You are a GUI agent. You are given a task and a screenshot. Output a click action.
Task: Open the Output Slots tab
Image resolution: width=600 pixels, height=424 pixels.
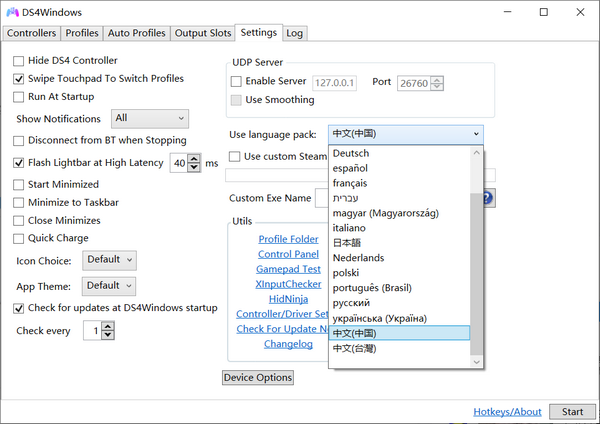click(202, 33)
